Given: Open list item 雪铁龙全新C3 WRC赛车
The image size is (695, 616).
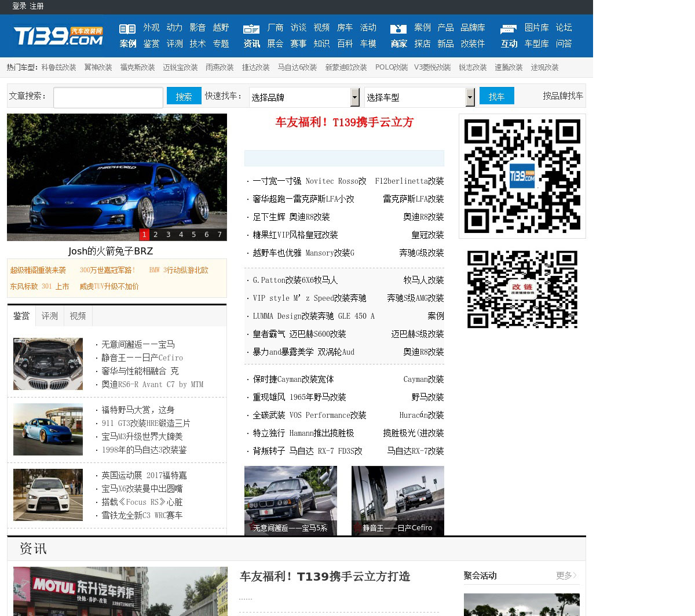Looking at the screenshot, I should [x=142, y=515].
